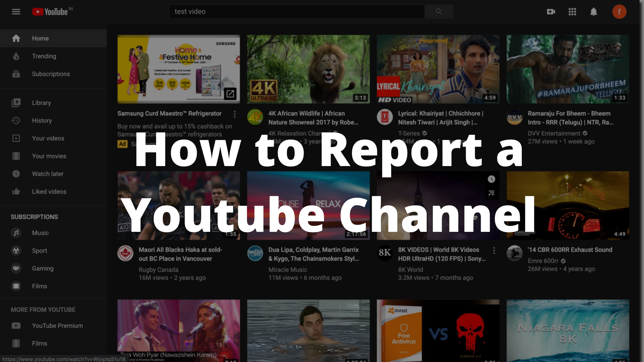Open the Gaming subscription icon
Screen dimensions: 644x362
(x=16, y=268)
